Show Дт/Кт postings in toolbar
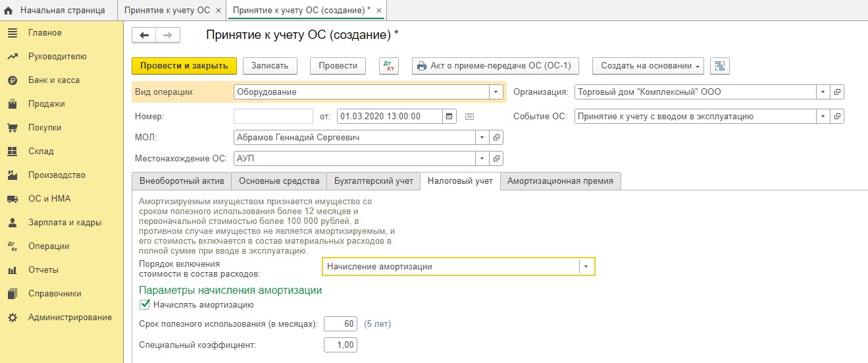This screenshot has height=363, width=868. (x=389, y=66)
